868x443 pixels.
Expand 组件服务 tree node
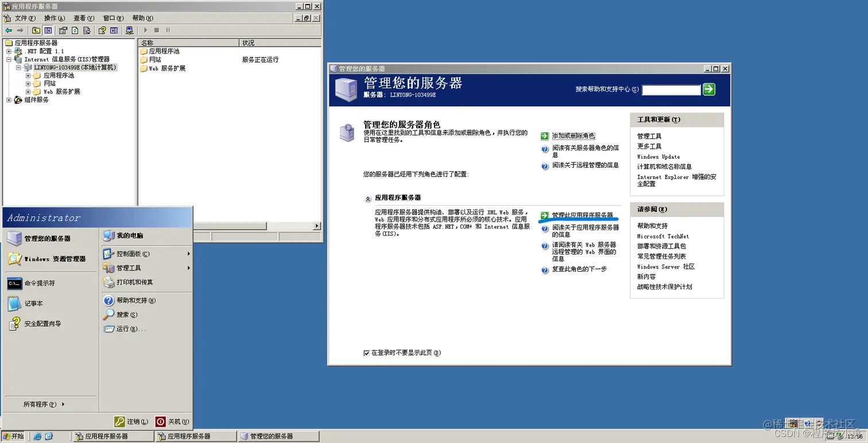coord(9,100)
